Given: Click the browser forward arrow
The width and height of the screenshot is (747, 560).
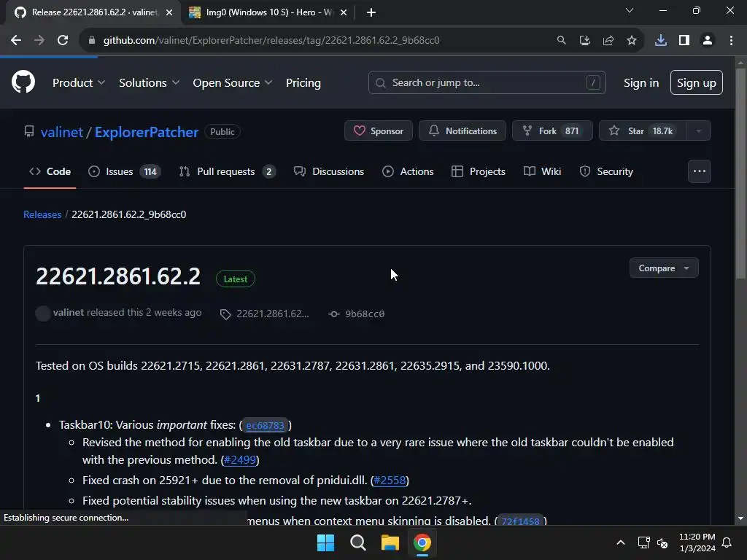Looking at the screenshot, I should click(x=39, y=41).
